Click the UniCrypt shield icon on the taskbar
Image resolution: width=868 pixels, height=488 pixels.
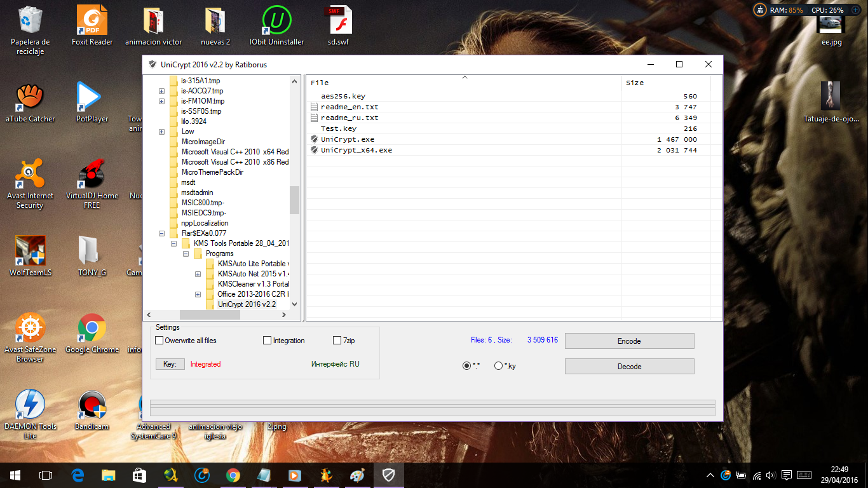(388, 475)
